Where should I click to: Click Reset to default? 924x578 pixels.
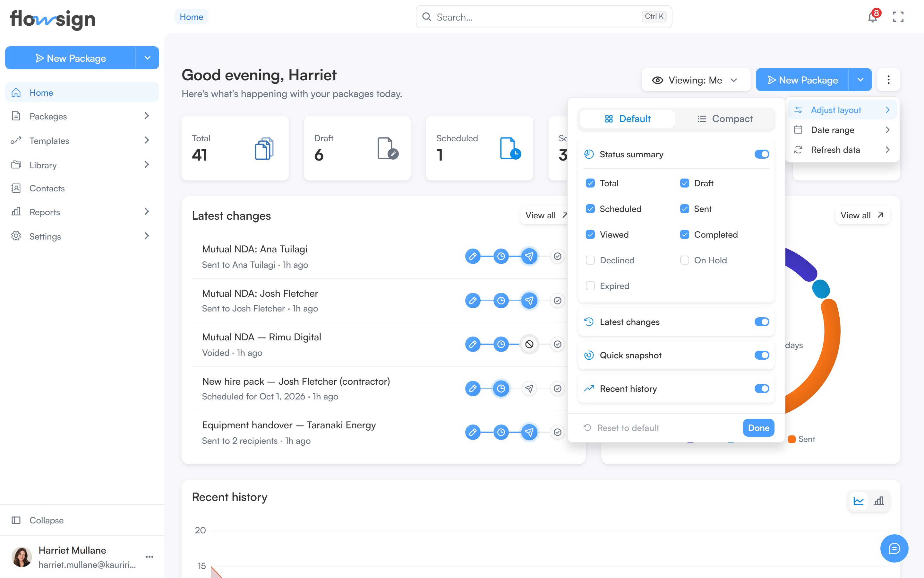[621, 428]
